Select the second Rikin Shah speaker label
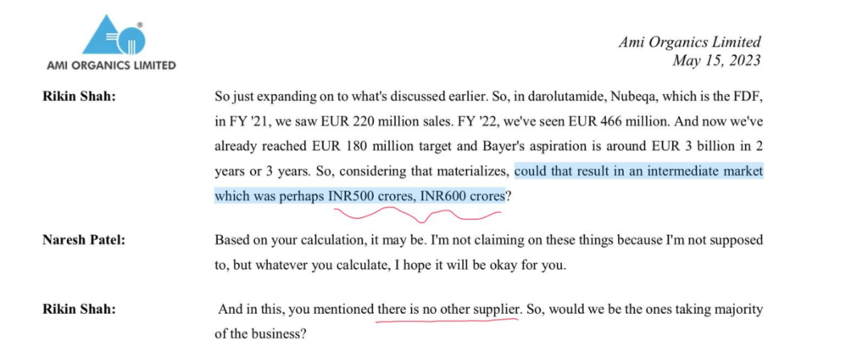The image size is (868, 358). click(79, 310)
